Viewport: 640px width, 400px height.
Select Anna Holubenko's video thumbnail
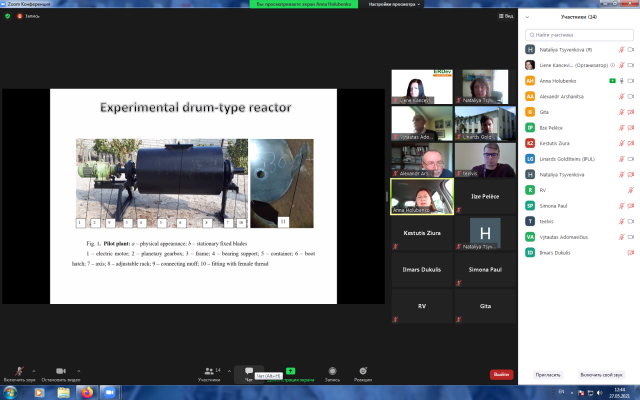click(x=421, y=196)
